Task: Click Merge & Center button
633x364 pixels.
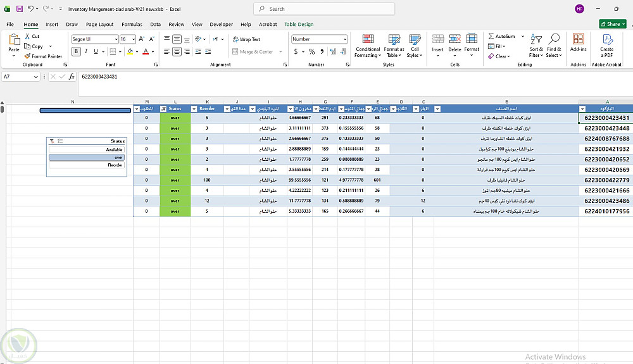Action: pos(253,52)
